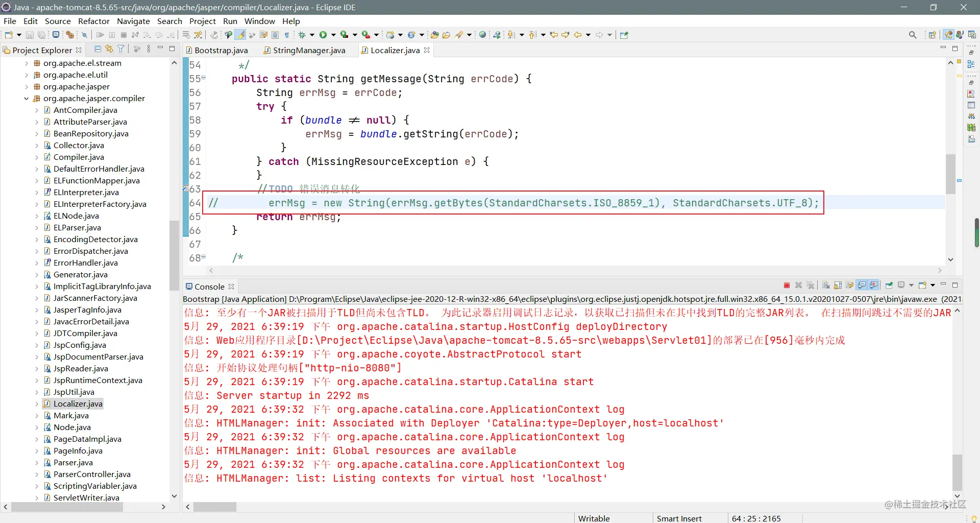This screenshot has width=980, height=523.
Task: Open the Debug button dropdown arrow
Action: click(312, 35)
